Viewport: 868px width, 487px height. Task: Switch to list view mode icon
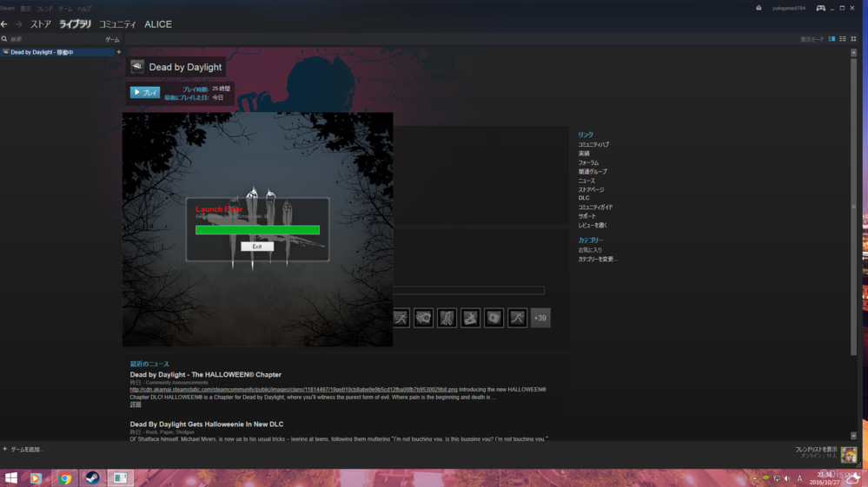[842, 39]
